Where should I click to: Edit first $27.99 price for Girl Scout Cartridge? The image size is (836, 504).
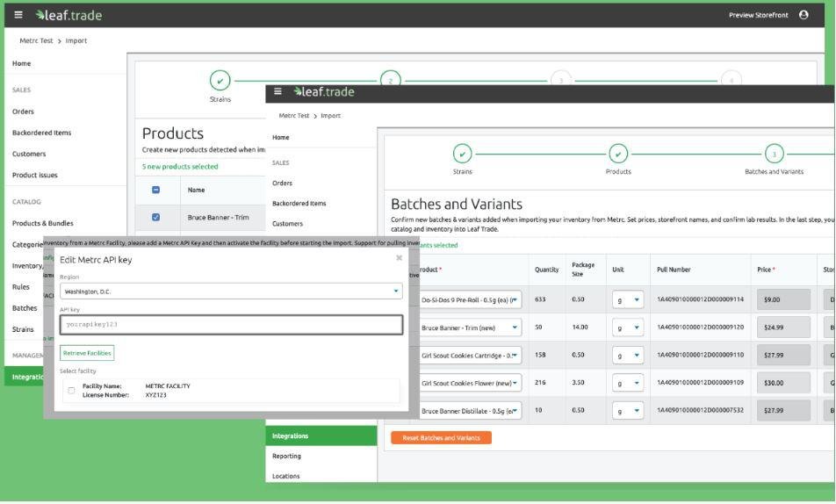pyautogui.click(x=783, y=356)
